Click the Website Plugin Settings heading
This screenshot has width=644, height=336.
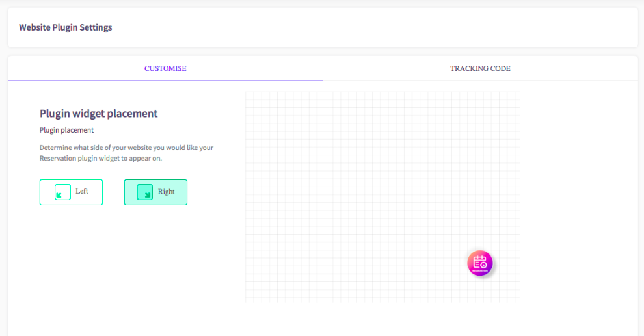(x=65, y=27)
